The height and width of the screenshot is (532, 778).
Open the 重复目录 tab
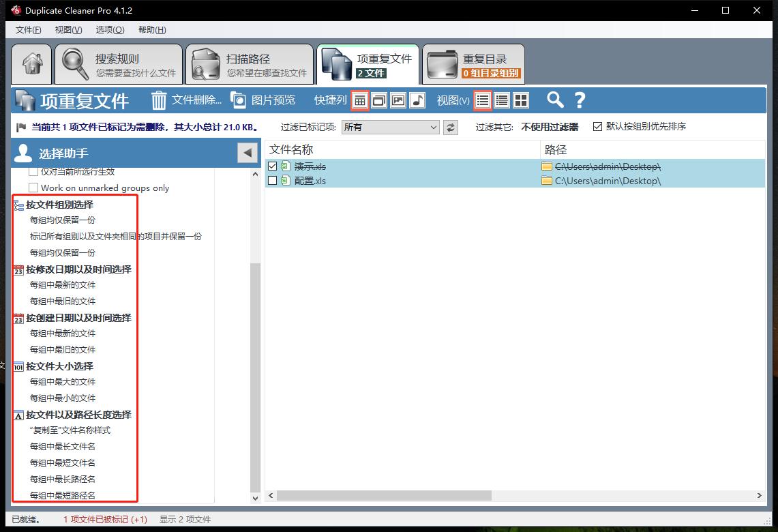pos(473,63)
